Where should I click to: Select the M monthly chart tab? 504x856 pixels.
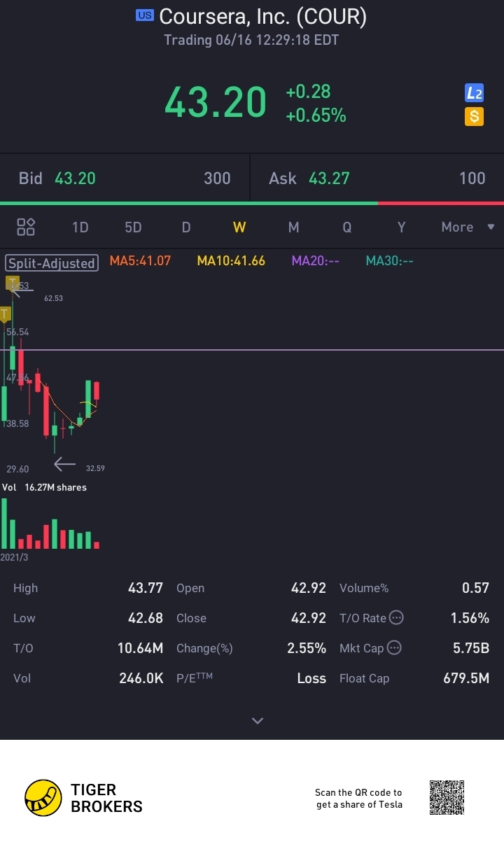pos(293,227)
